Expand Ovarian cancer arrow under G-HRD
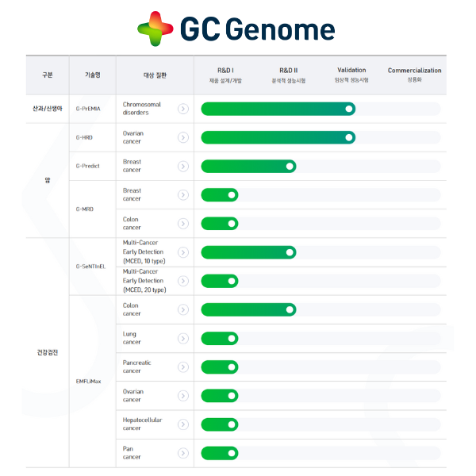The image size is (476, 476). 183,137
